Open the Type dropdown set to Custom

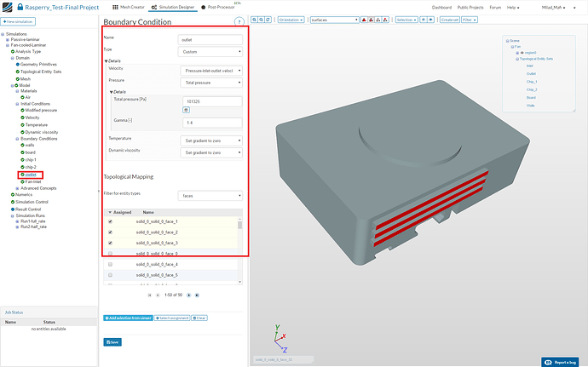pyautogui.click(x=210, y=51)
